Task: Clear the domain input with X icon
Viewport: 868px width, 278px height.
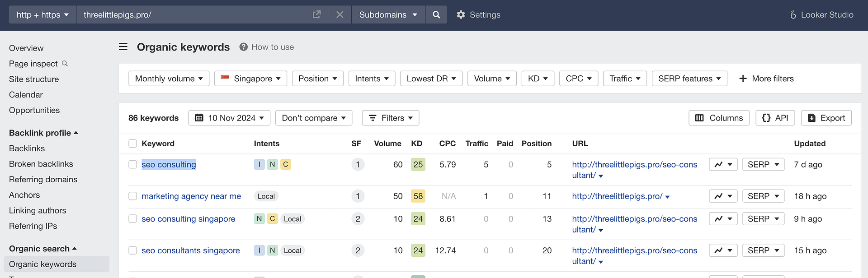Action: pyautogui.click(x=340, y=15)
